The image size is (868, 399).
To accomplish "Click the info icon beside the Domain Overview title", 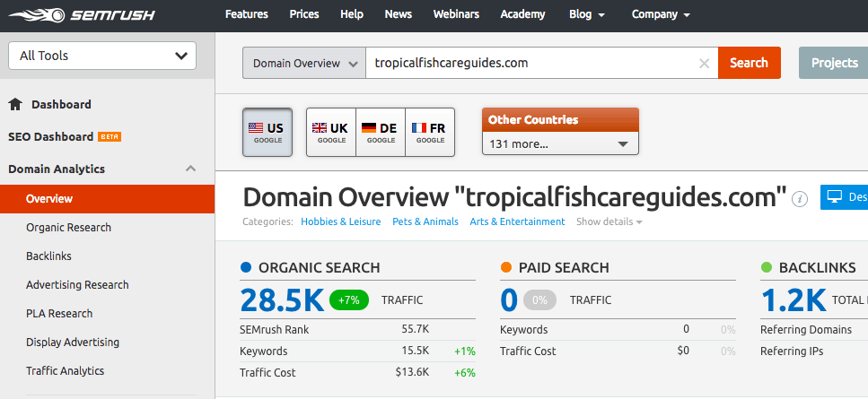I will pyautogui.click(x=800, y=198).
